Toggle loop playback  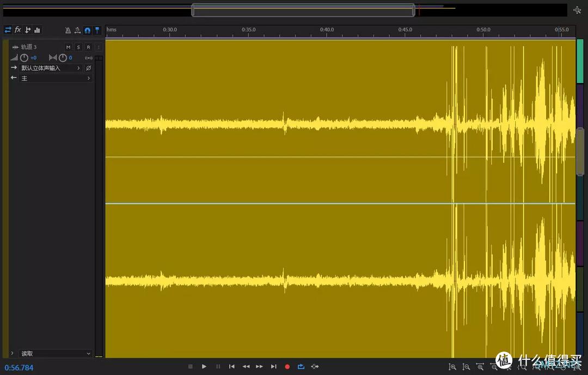pyautogui.click(x=301, y=366)
